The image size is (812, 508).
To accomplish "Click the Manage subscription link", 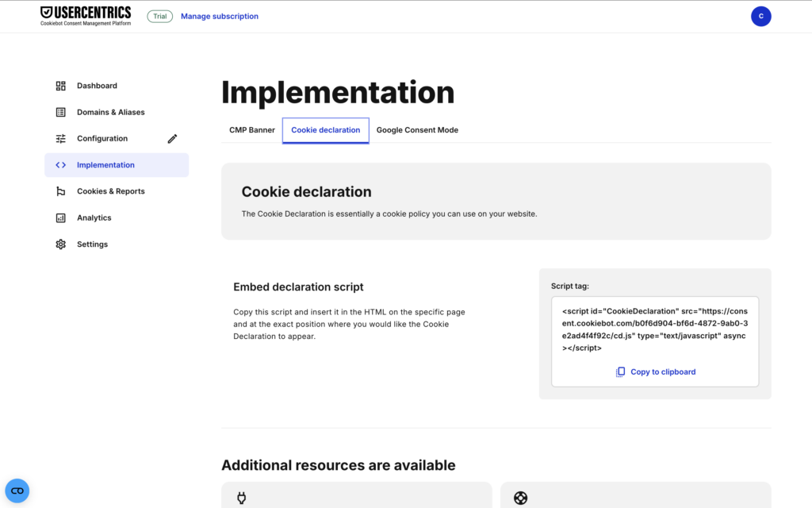I will [x=220, y=16].
